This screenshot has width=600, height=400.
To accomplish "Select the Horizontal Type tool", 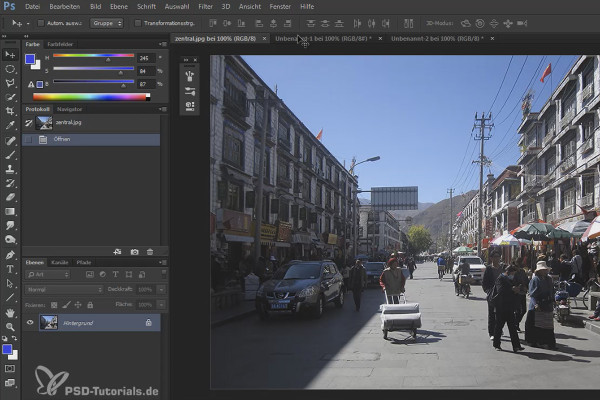I will point(10,269).
